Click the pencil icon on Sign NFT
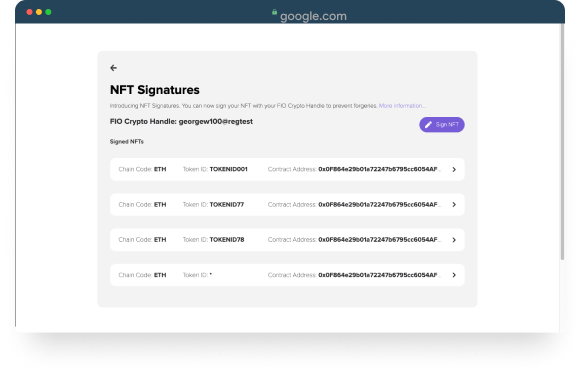Viewport: 583px width, 375px height. (x=428, y=125)
